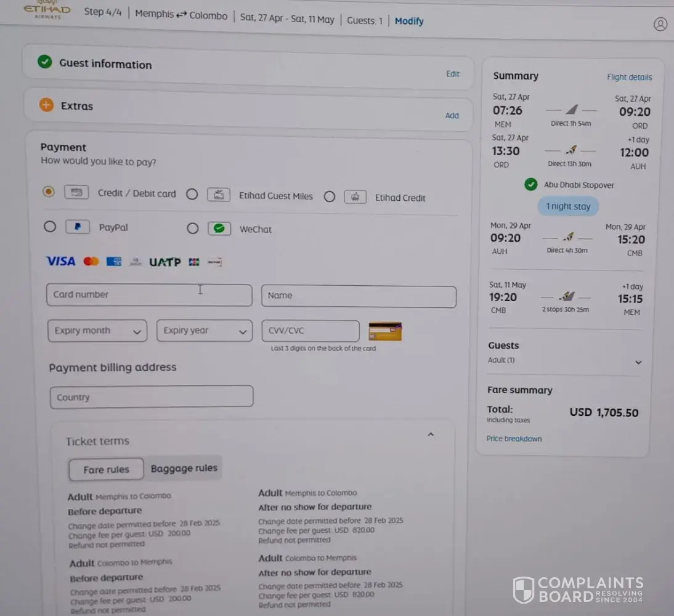
Task: Click the ORD to AUH plane icon
Action: click(571, 150)
